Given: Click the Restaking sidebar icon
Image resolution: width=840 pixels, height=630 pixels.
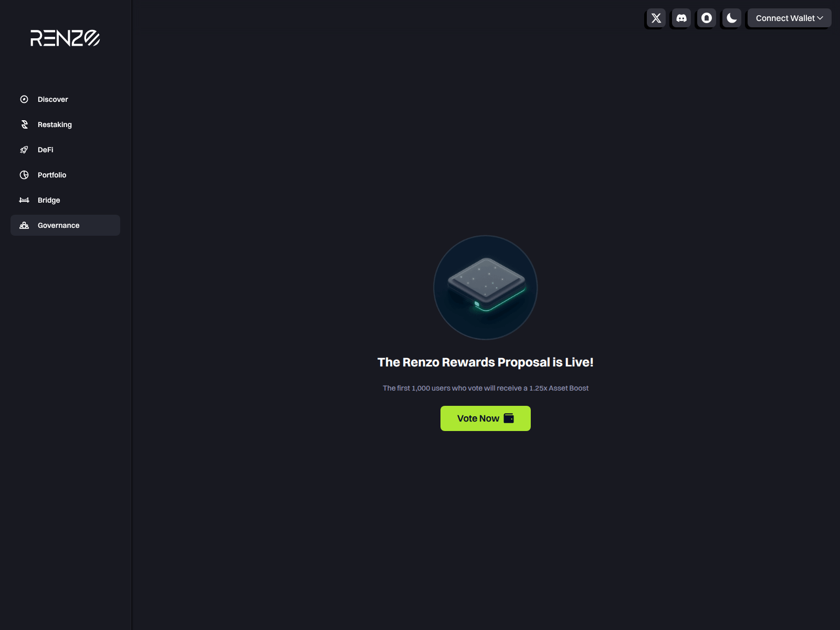Looking at the screenshot, I should coord(24,124).
